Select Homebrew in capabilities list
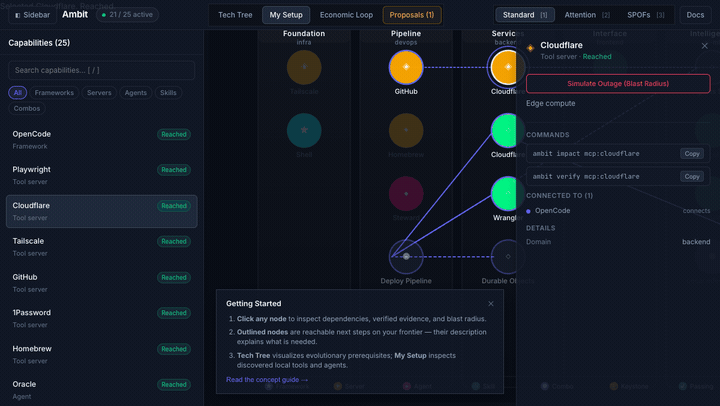This screenshot has width=720, height=406. (x=101, y=354)
